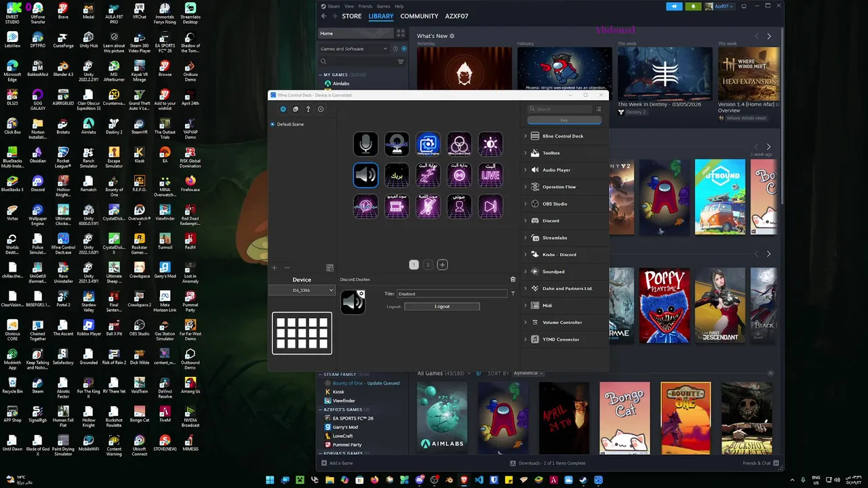
Task: Select the Wallpaper Engine key in Control Deck
Action: pos(428,144)
